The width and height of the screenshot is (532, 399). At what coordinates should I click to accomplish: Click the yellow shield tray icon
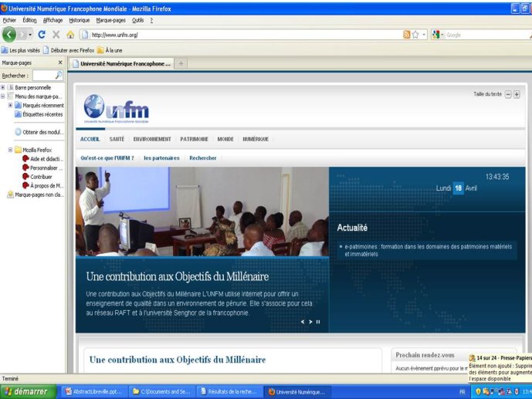point(478,392)
